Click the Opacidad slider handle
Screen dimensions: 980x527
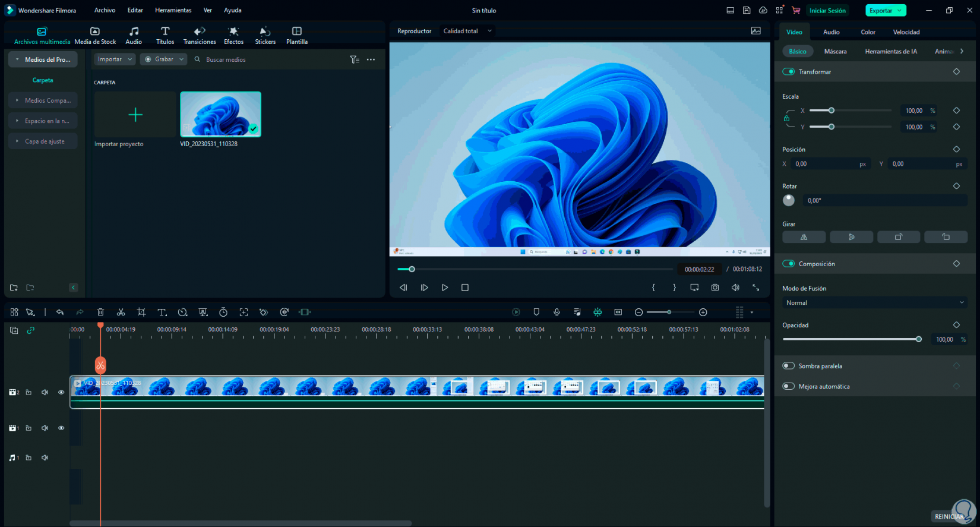[919, 339]
